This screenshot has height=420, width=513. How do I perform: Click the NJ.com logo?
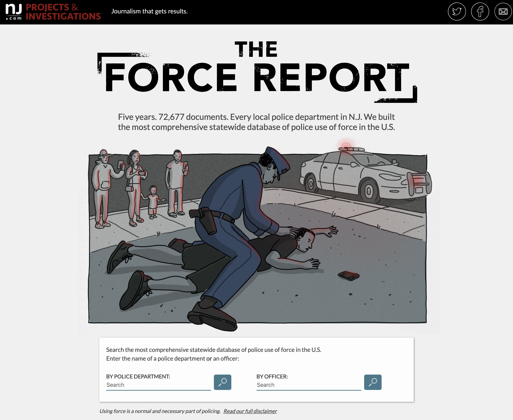tap(14, 12)
